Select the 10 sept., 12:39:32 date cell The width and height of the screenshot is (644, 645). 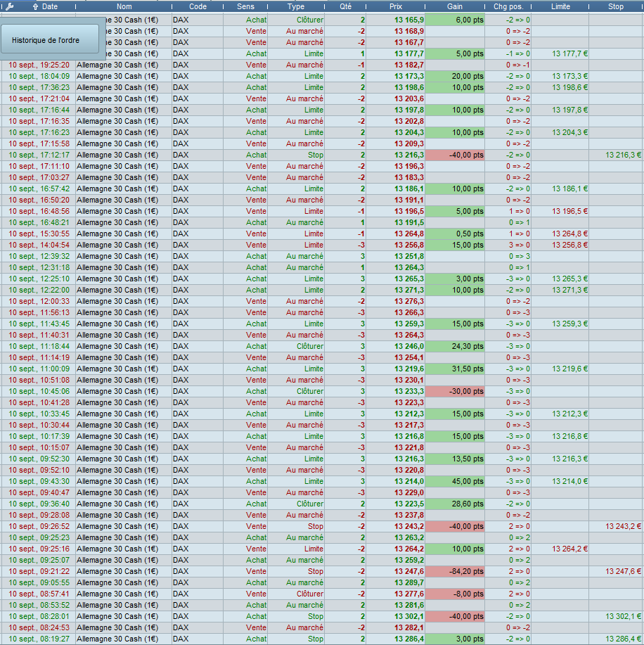pyautogui.click(x=39, y=256)
